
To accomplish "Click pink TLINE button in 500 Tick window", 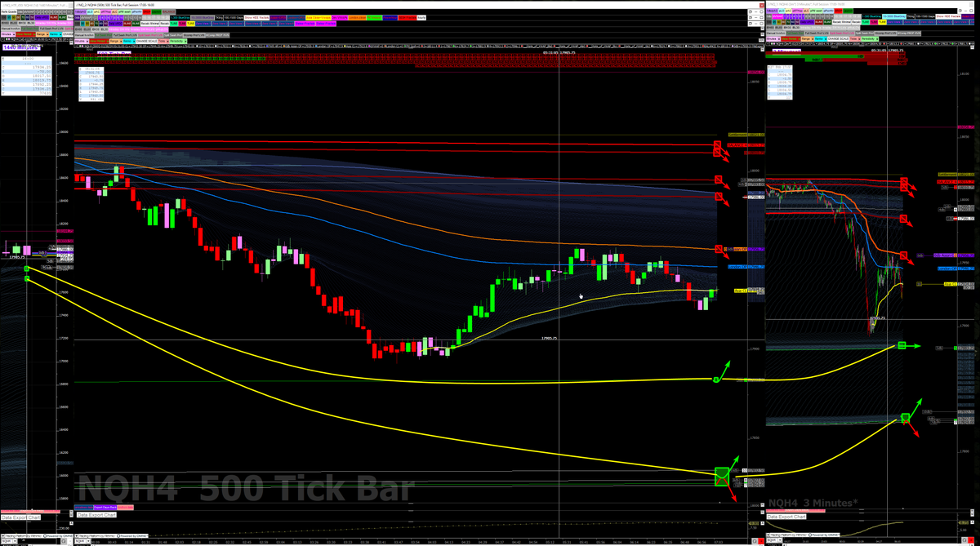I will 182,23.
